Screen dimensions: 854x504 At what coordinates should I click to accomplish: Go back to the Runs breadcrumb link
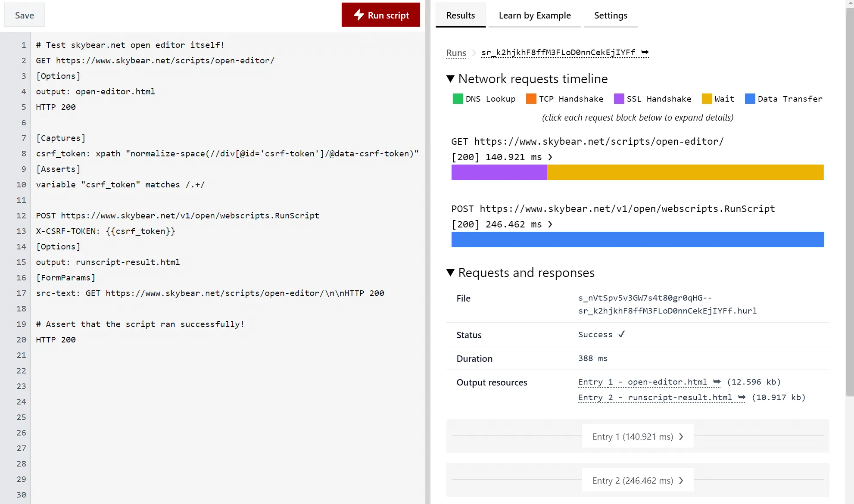click(x=456, y=53)
